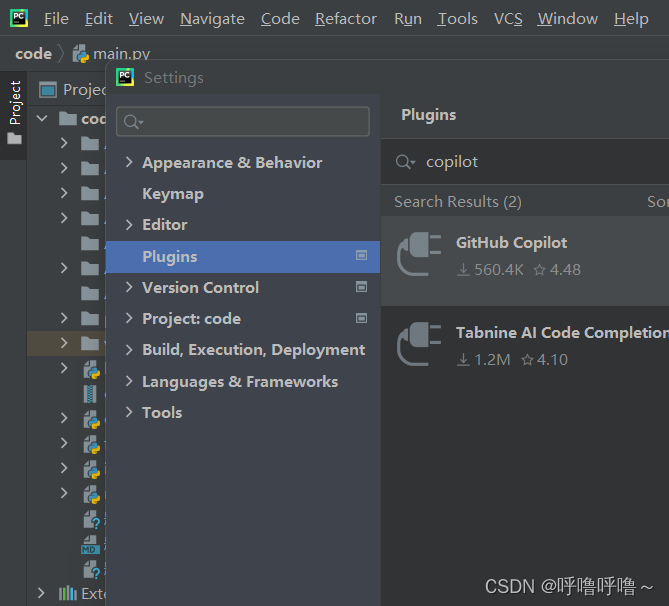The height and width of the screenshot is (606, 669).
Task: Click the folder icon below Project sidebar tab
Action: click(x=14, y=138)
